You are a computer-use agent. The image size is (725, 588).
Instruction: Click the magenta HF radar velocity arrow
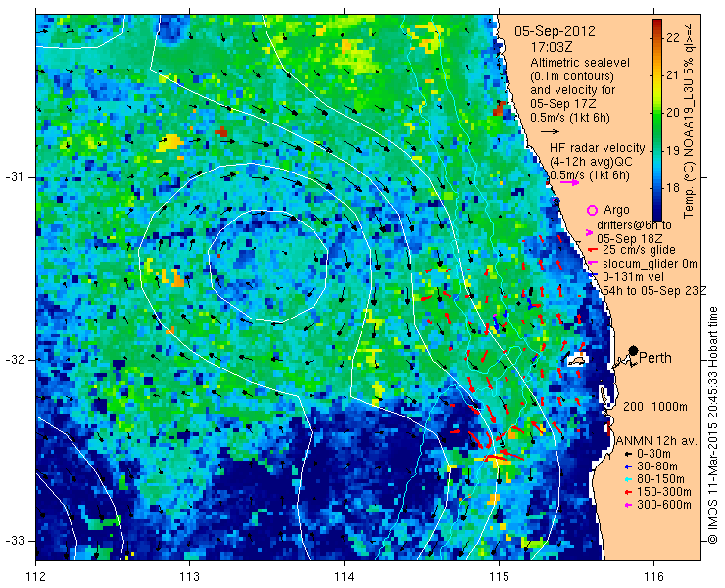pyautogui.click(x=569, y=182)
